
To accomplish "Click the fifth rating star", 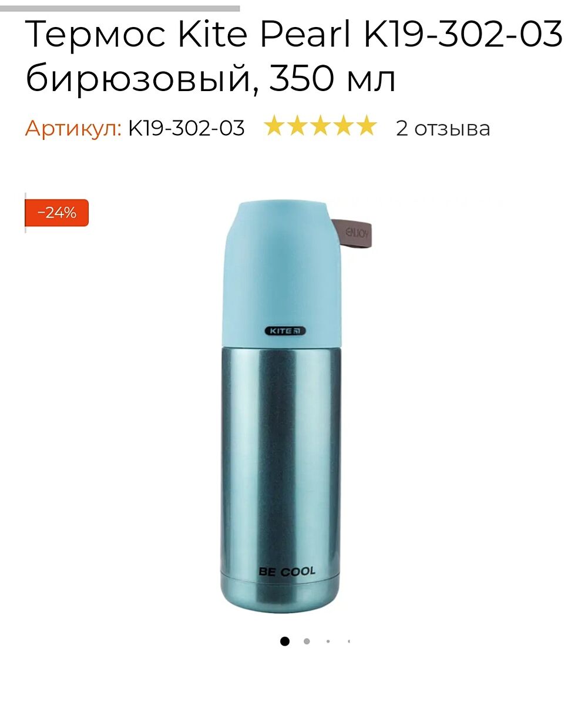I will pyautogui.click(x=366, y=126).
